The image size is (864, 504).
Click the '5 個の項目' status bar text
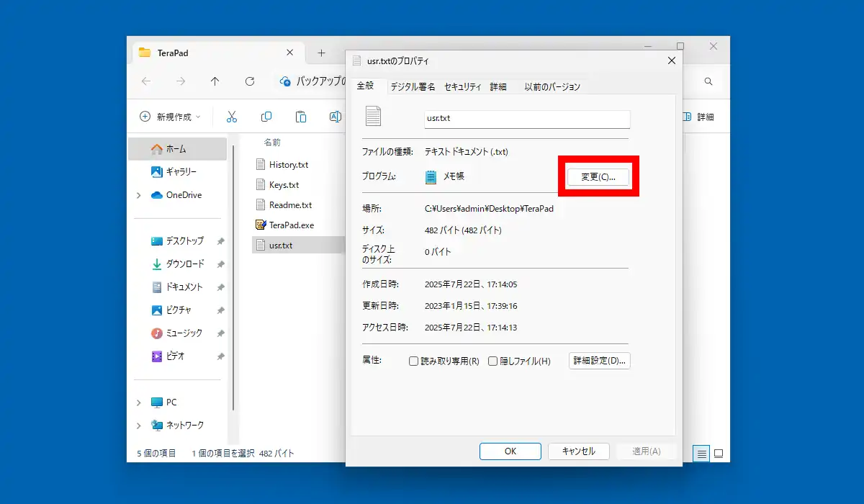(156, 454)
